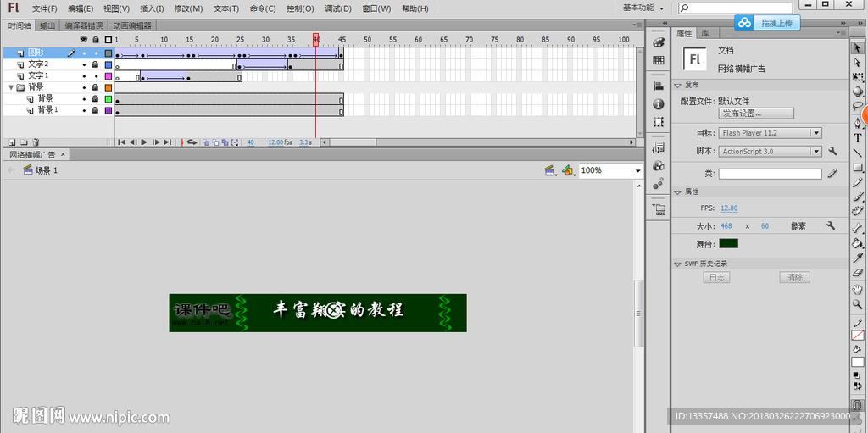The image size is (868, 433).
Task: Select the Lasso tool
Action: (x=857, y=108)
